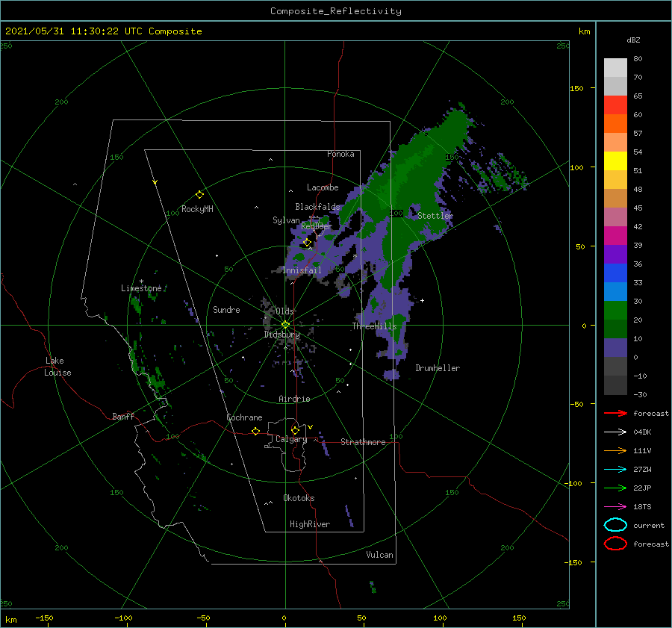
Task: Click the ThreeHills label
Action: pos(375,326)
